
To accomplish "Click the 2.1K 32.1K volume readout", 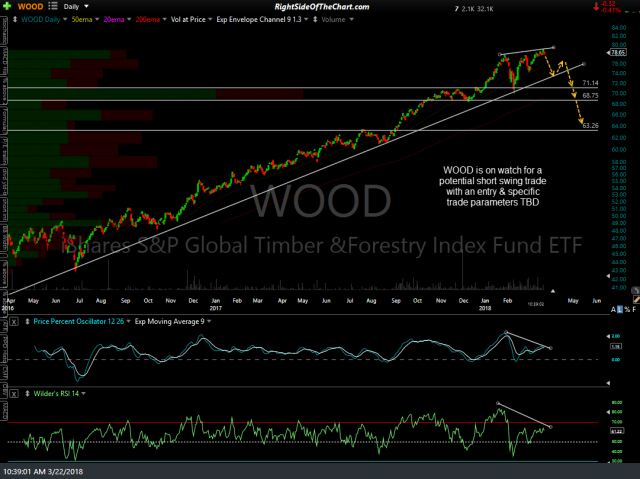I will 478,9.
